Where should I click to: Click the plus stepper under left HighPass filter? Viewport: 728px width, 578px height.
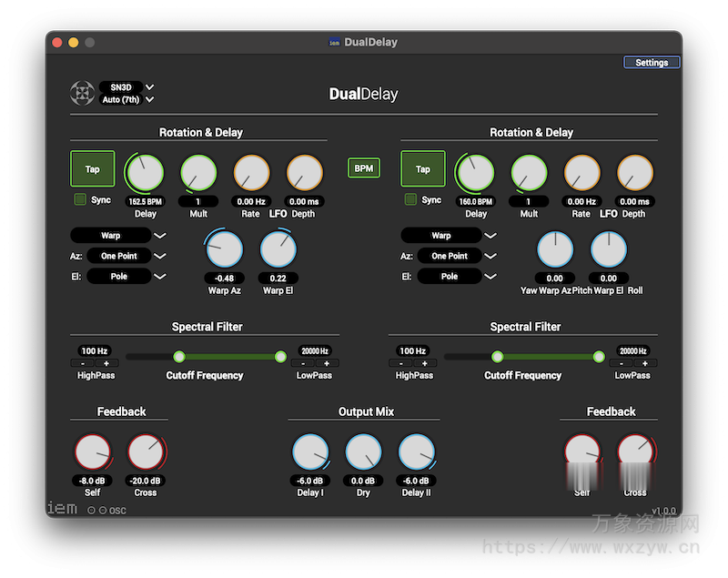click(x=107, y=363)
